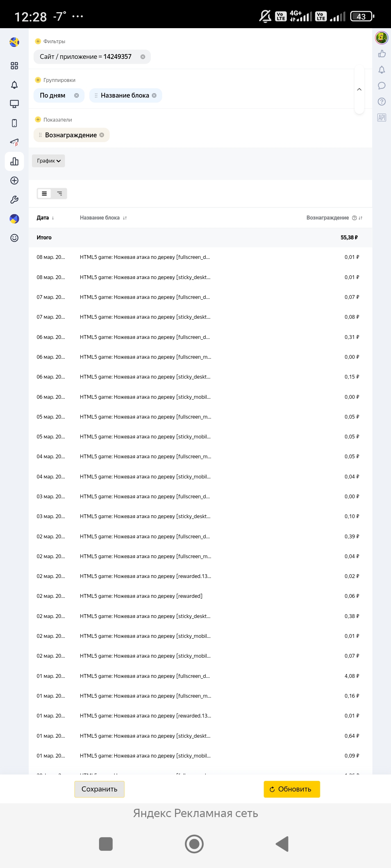Switch to flat list table view
Screen dimensions: 391x868
click(x=44, y=193)
